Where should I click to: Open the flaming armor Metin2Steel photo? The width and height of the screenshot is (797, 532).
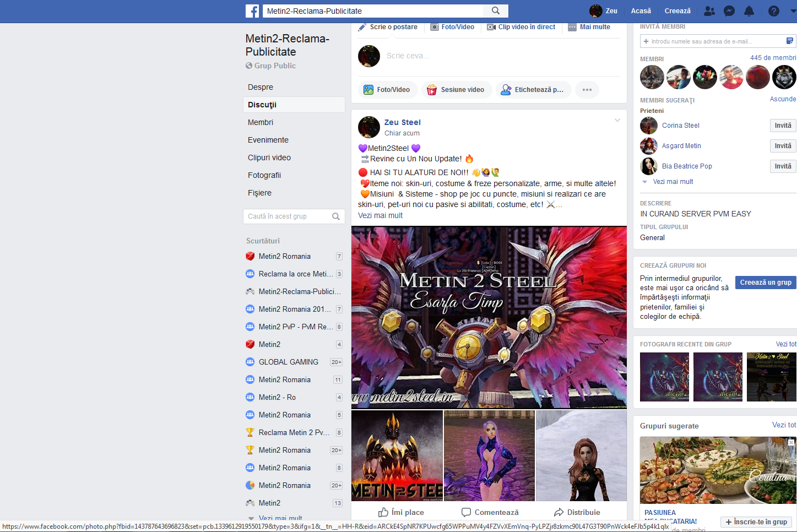397,455
